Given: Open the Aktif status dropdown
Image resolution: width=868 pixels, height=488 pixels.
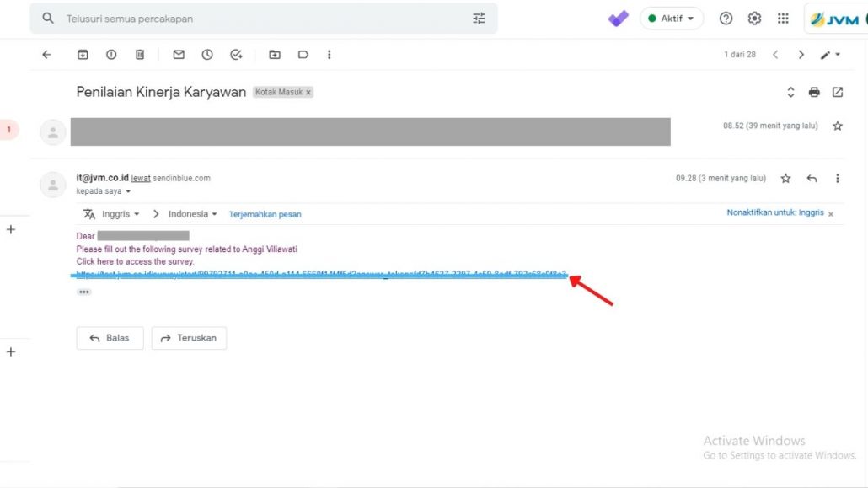Looking at the screenshot, I should point(672,19).
